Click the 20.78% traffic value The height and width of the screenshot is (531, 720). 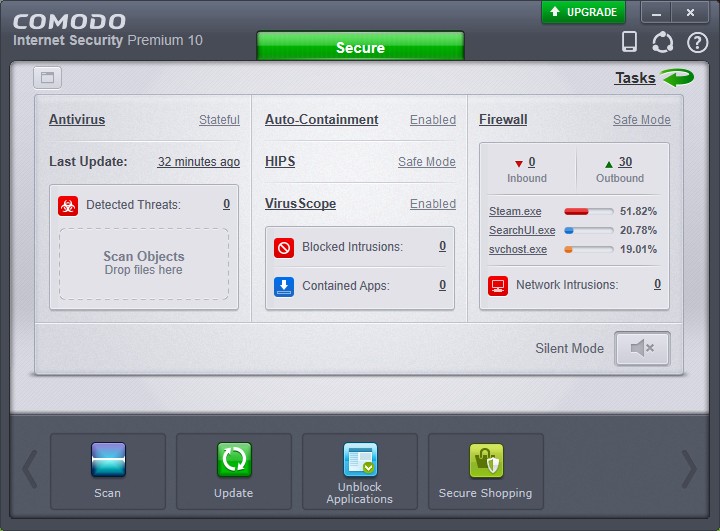pos(638,230)
